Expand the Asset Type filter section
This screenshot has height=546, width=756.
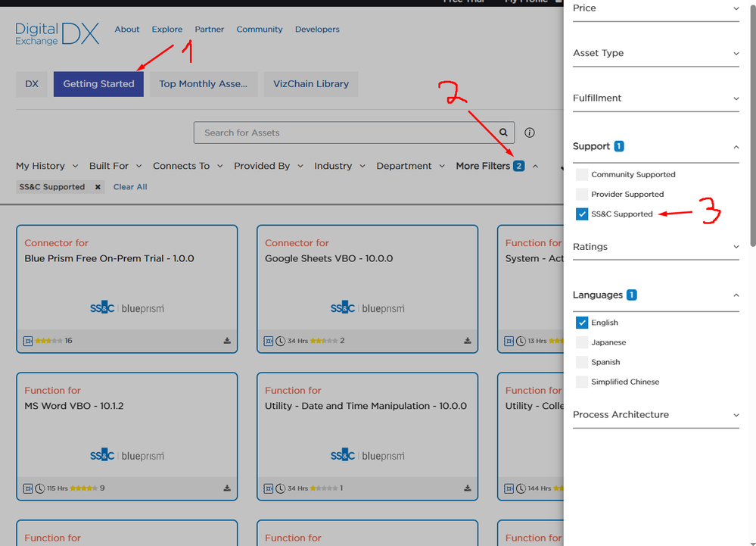coord(655,53)
